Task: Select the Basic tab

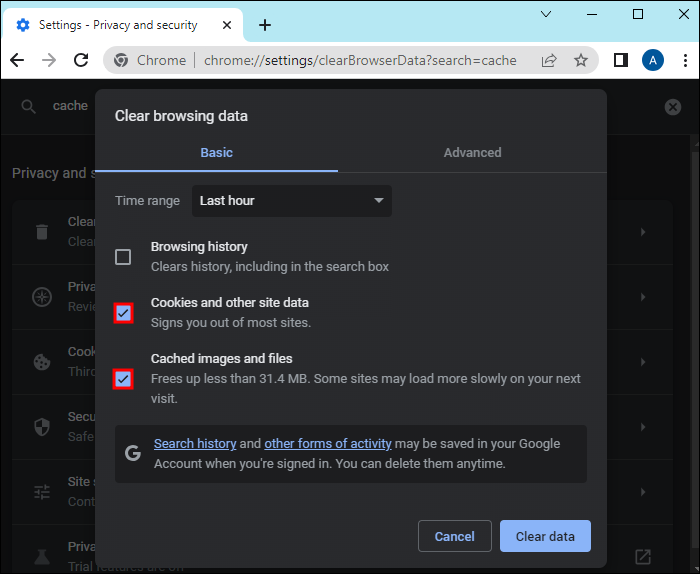Action: click(x=216, y=153)
